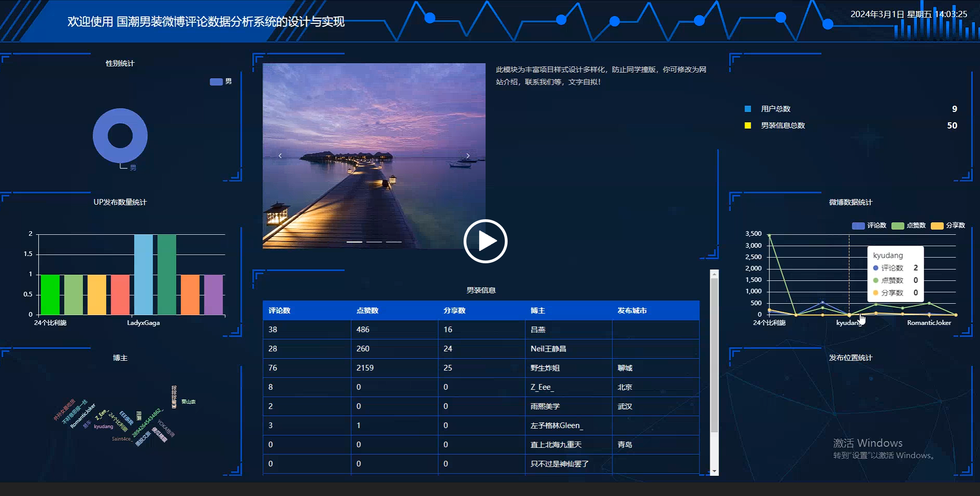Click the 博主 column header in the table

(x=539, y=310)
